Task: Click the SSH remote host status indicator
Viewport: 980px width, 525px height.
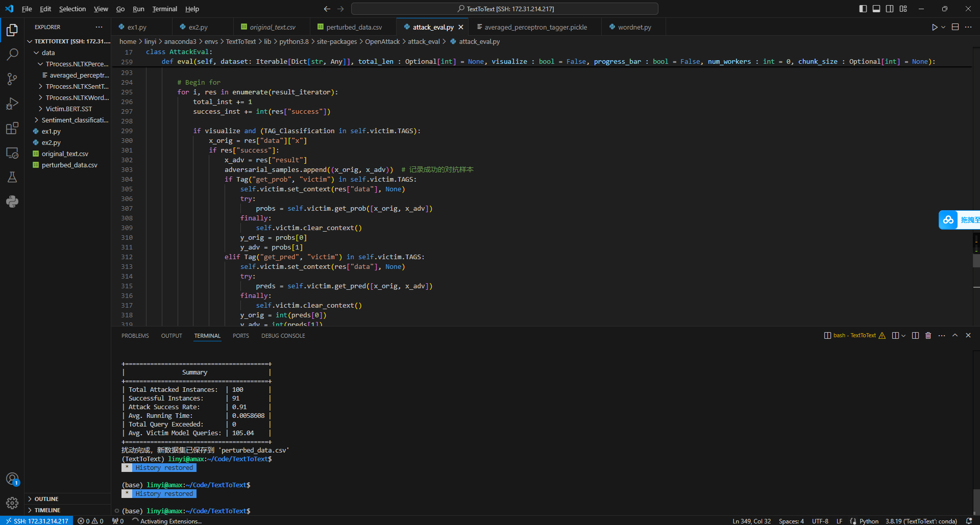Action: [x=37, y=521]
